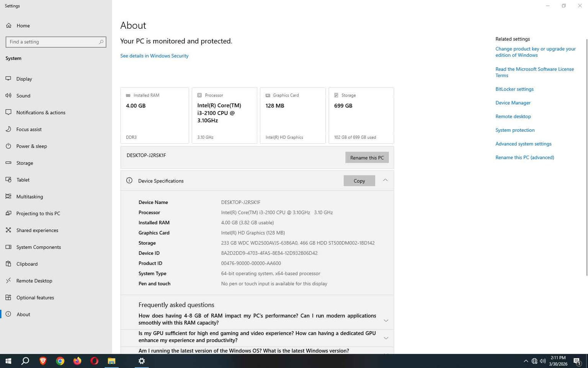The height and width of the screenshot is (368, 588).
Task: Go to Power & sleep settings
Action: 56,146
